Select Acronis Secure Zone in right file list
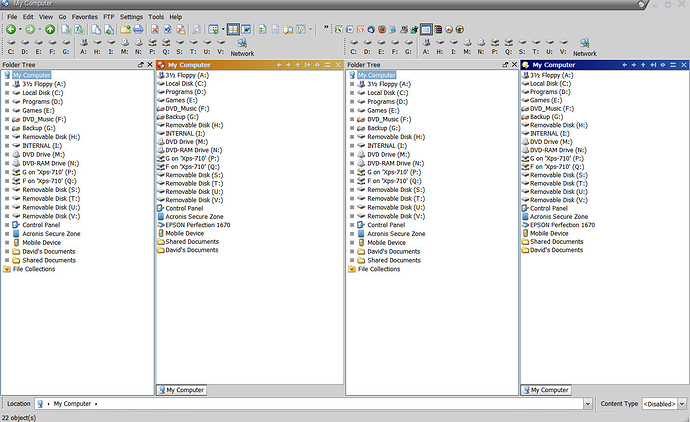Viewport: 690px width, 422px height. 558,216
